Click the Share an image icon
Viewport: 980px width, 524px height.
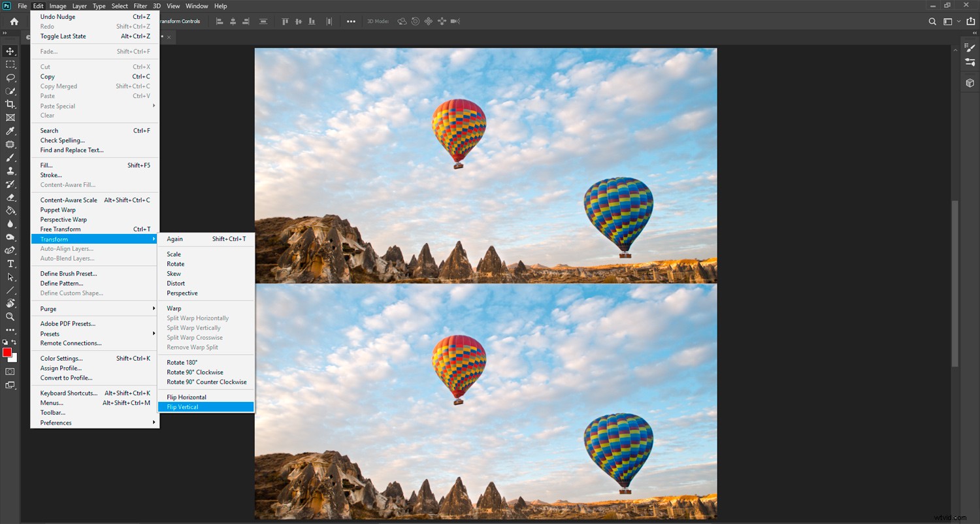(970, 21)
